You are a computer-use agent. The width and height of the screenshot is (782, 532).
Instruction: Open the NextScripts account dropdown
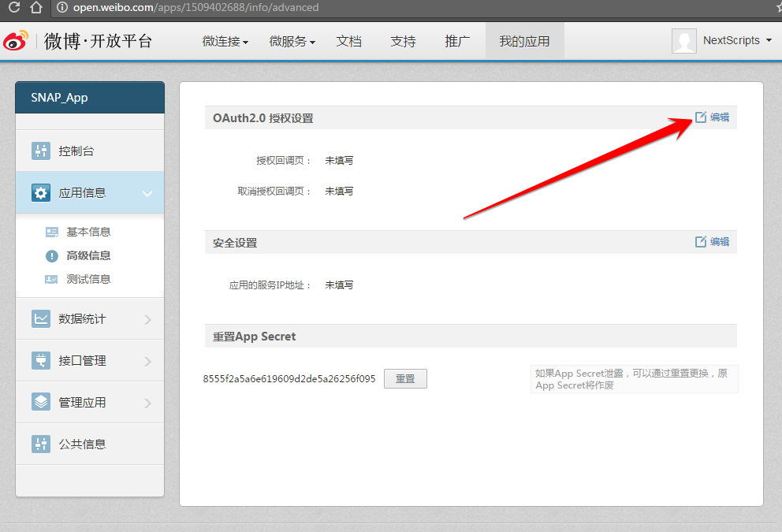(x=737, y=40)
